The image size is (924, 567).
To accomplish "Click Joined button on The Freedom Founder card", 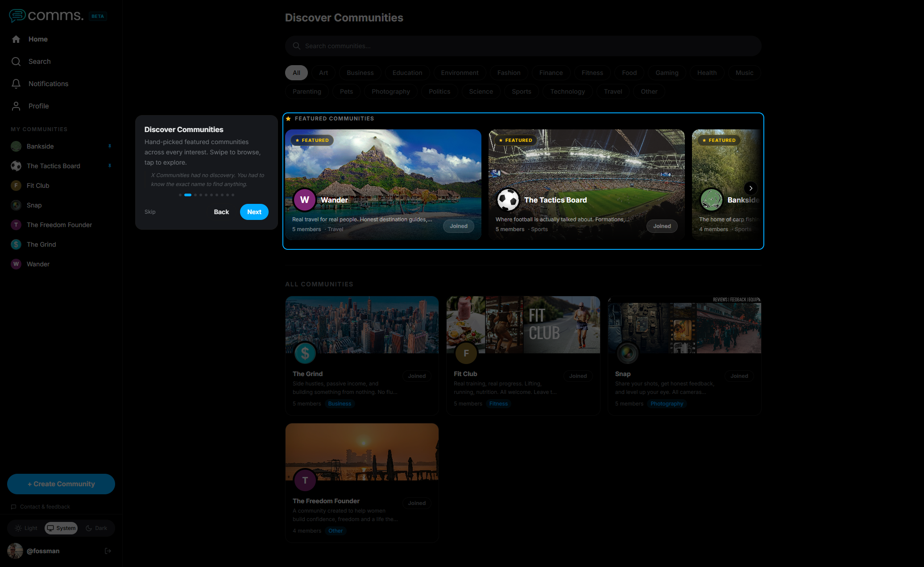I will coord(417,503).
